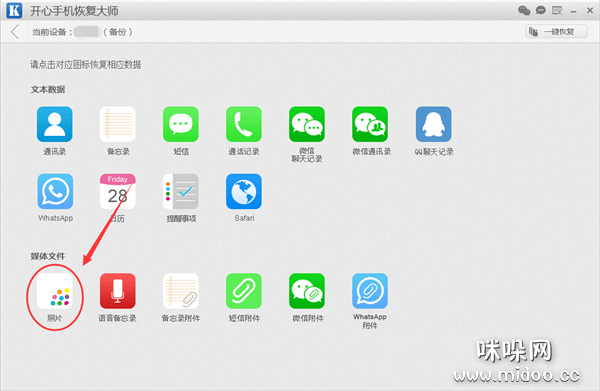
Task: Select the 备忘录 notes icon
Action: 117,124
